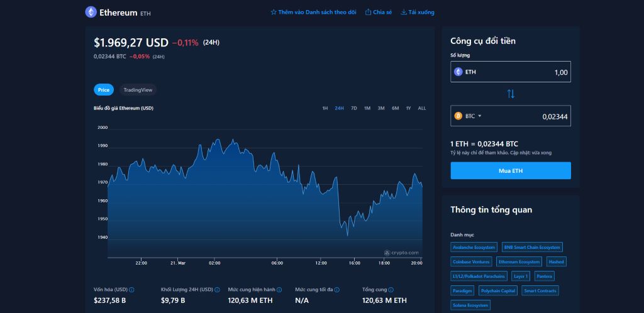This screenshot has height=313, width=644.
Task: Open the Layer 1 category tag
Action: [521, 276]
